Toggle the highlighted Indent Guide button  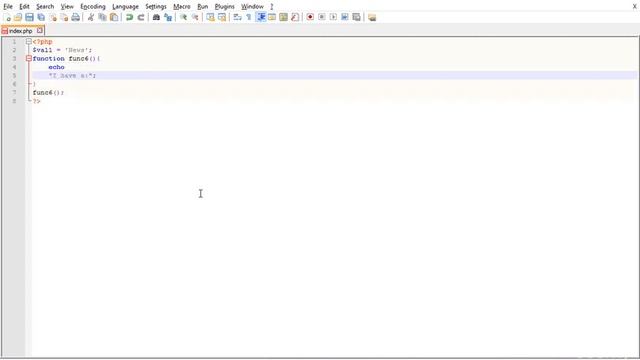coord(261,17)
